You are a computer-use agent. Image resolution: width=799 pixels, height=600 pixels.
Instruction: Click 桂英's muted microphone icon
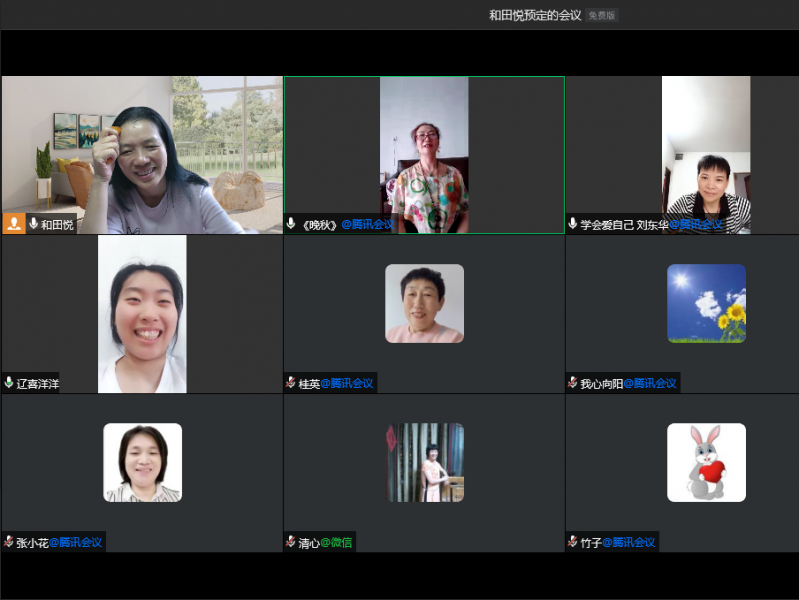coord(291,383)
